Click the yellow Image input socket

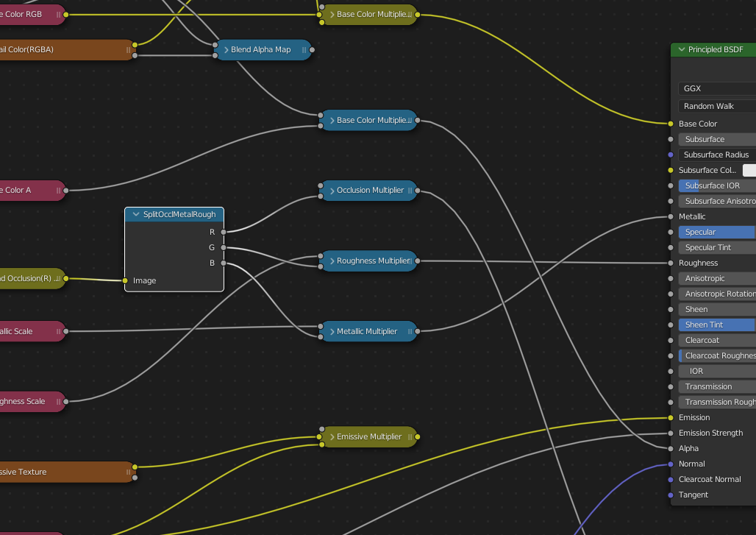(125, 280)
